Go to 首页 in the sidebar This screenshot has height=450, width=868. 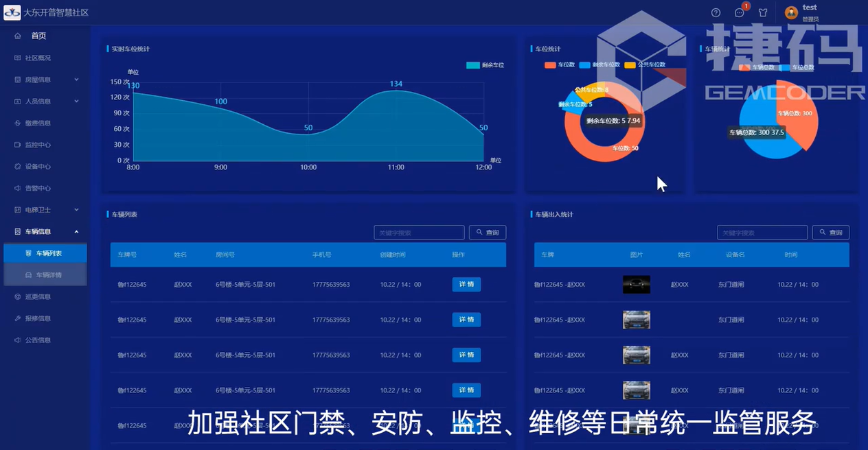tap(38, 36)
